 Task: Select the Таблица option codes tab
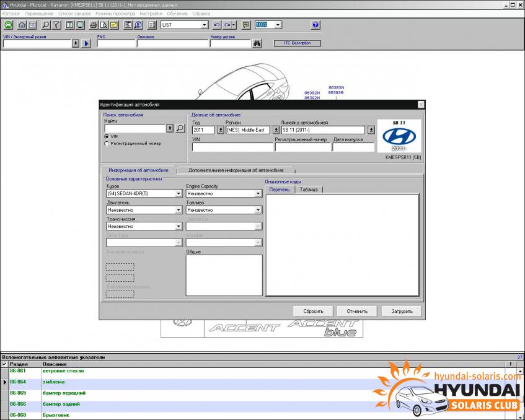309,190
